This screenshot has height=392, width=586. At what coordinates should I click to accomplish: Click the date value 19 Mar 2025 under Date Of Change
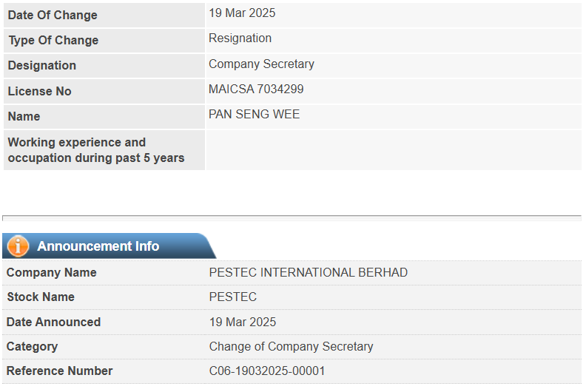pos(242,13)
